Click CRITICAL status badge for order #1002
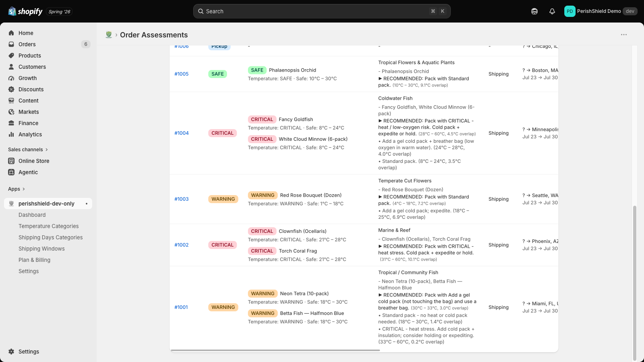 223,245
